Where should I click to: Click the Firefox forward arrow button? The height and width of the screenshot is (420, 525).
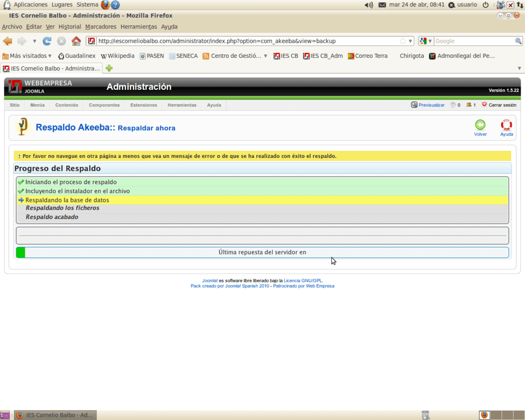22,41
